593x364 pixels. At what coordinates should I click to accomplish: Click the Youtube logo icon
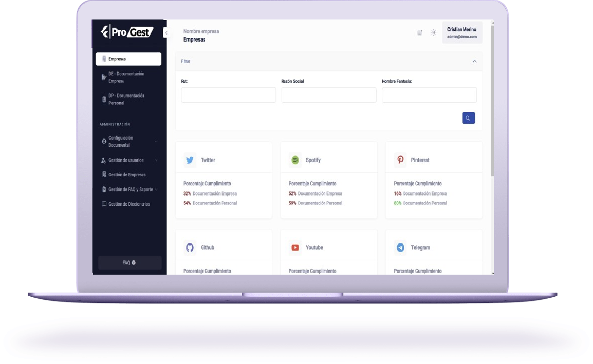pos(295,247)
